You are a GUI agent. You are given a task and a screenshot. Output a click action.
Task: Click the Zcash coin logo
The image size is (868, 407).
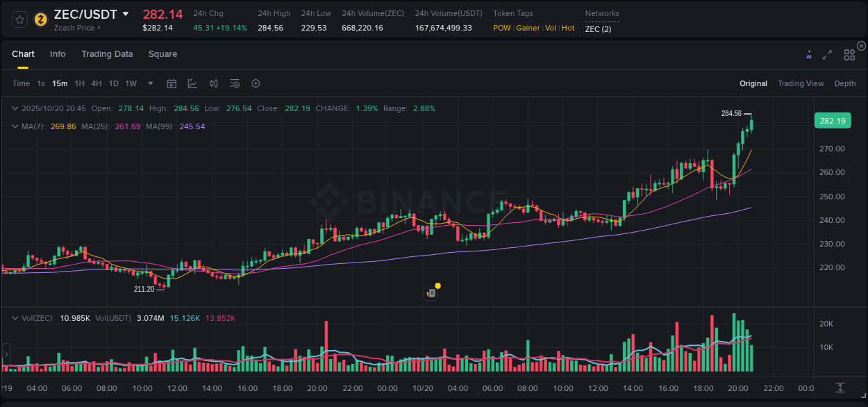click(40, 19)
